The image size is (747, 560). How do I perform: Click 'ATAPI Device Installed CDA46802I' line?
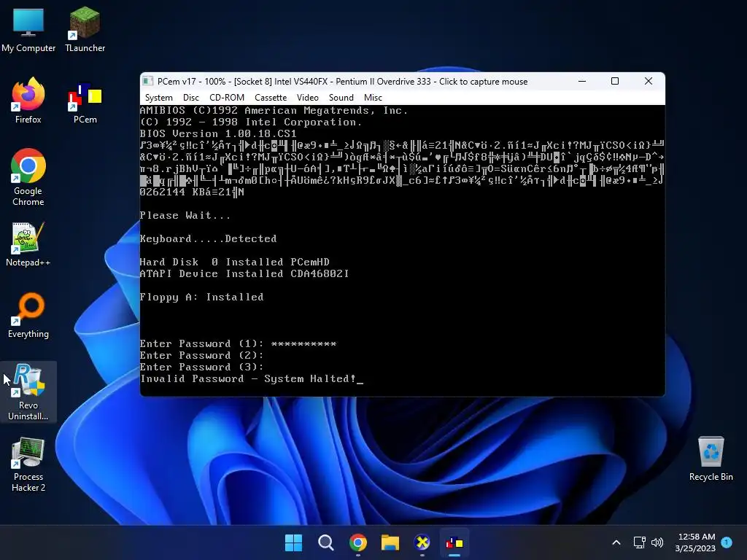(x=244, y=274)
